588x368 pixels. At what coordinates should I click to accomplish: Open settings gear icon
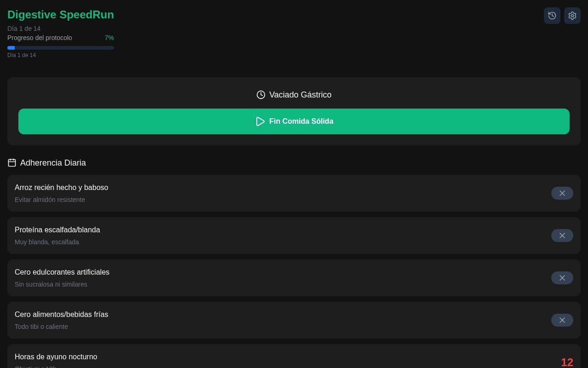pos(572,16)
